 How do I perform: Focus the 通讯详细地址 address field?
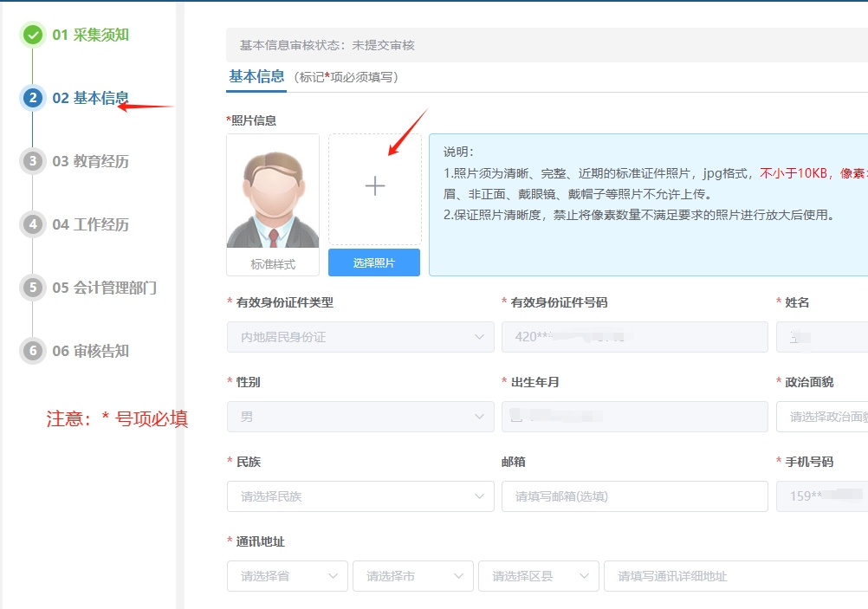pyautogui.click(x=736, y=576)
